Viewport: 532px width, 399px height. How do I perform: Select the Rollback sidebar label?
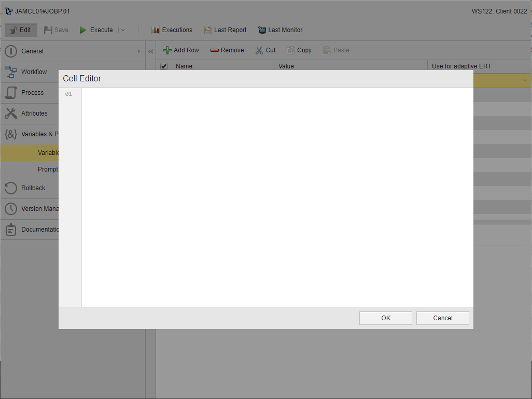33,188
